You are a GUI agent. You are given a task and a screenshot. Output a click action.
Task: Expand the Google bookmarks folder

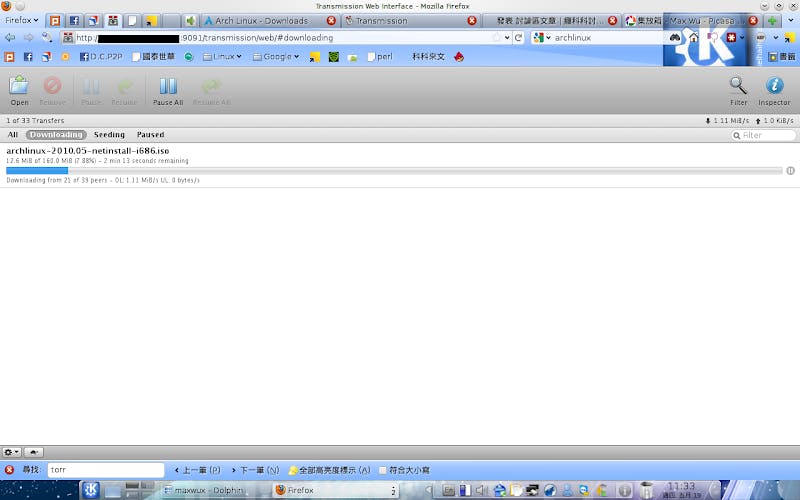click(x=276, y=57)
